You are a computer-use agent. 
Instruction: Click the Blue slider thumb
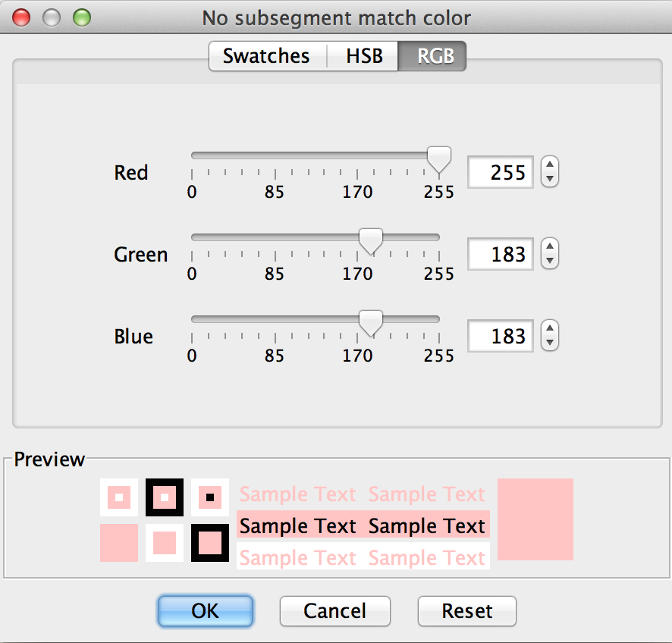coord(370,323)
